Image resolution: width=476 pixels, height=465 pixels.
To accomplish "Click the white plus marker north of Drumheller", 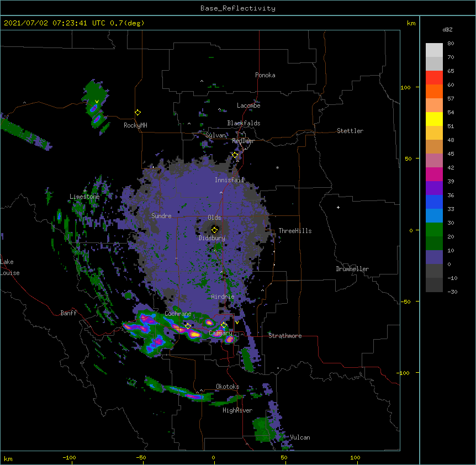I will [x=338, y=207].
